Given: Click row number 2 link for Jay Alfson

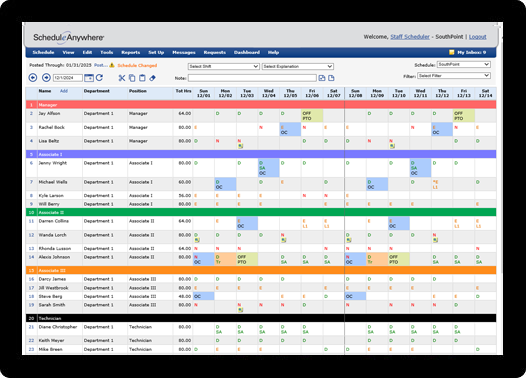Looking at the screenshot, I should (32, 114).
